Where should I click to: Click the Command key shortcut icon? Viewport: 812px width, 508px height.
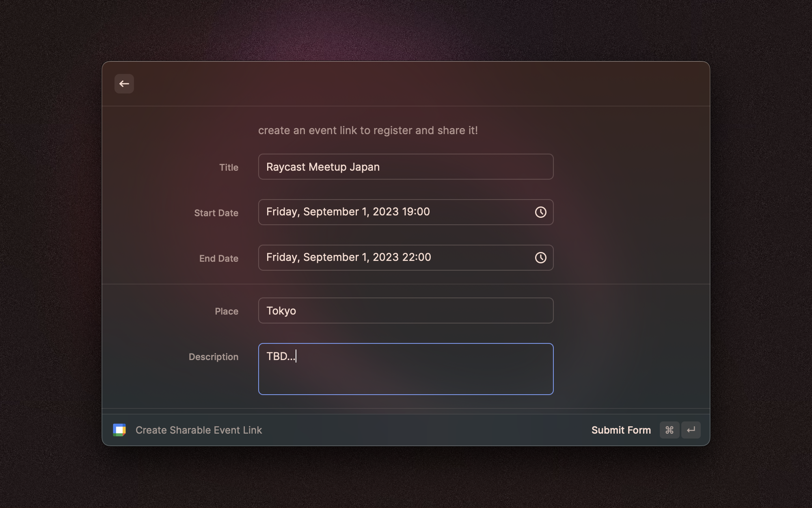(669, 430)
